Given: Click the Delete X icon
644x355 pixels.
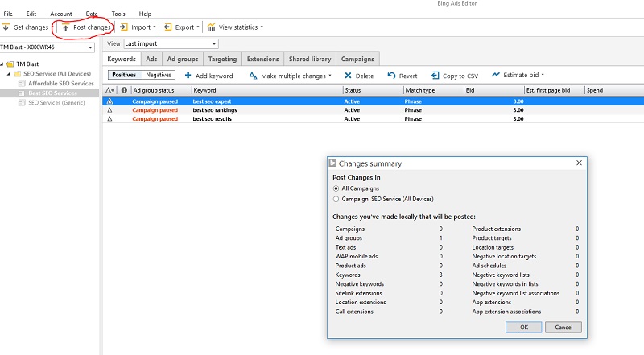Looking at the screenshot, I should (348, 76).
